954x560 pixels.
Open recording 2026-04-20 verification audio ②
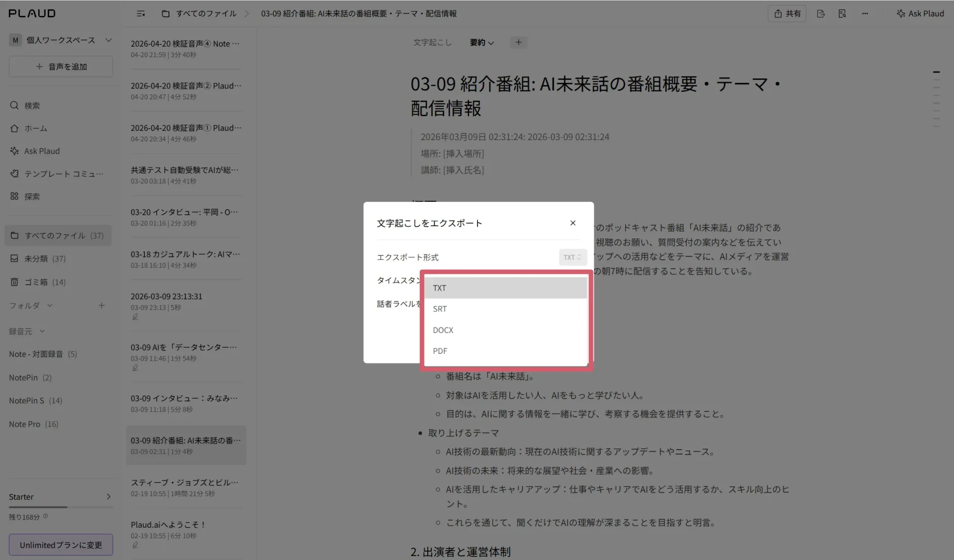pos(186,91)
